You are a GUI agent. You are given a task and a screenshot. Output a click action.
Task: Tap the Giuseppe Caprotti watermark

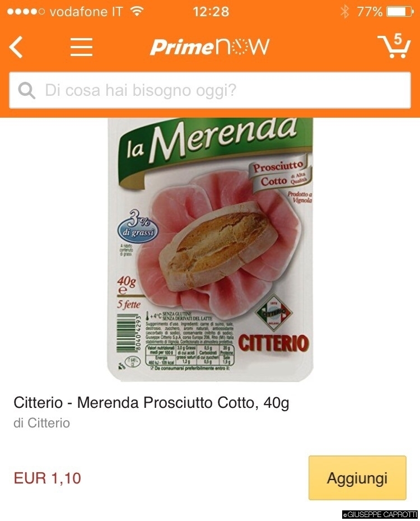(x=380, y=514)
